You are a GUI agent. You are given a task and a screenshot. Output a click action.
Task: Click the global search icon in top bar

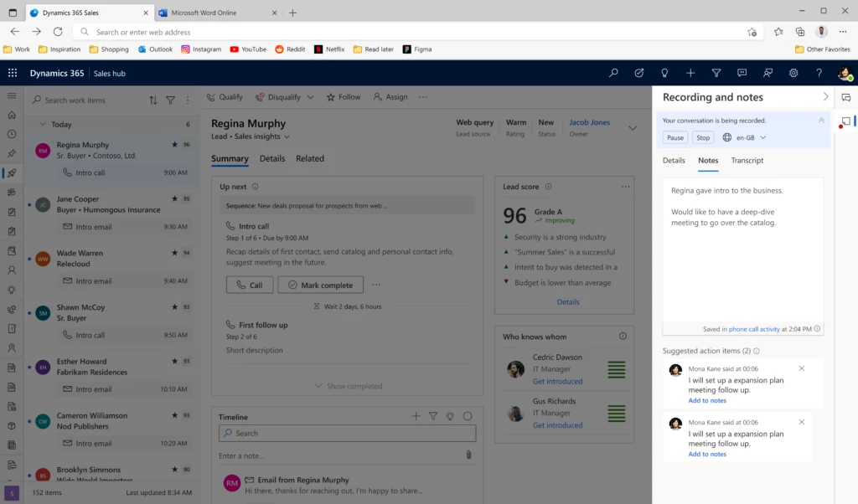pyautogui.click(x=613, y=73)
